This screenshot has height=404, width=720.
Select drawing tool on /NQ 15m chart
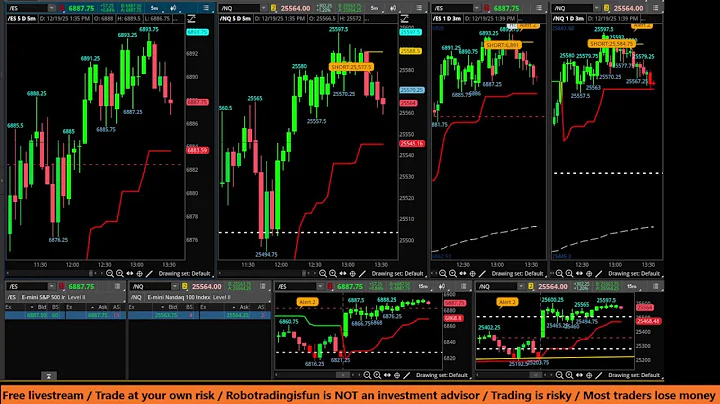(x=599, y=375)
